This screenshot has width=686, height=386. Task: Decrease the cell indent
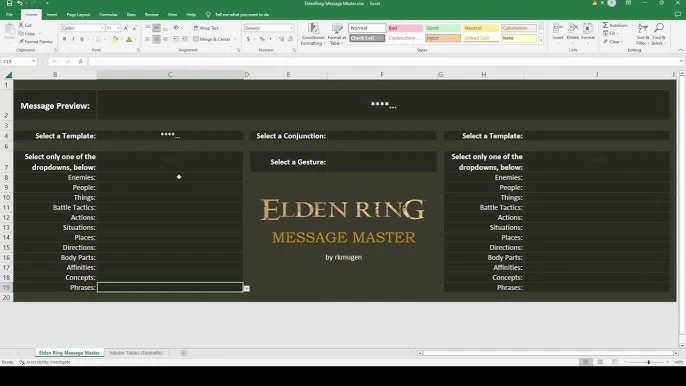(175, 39)
